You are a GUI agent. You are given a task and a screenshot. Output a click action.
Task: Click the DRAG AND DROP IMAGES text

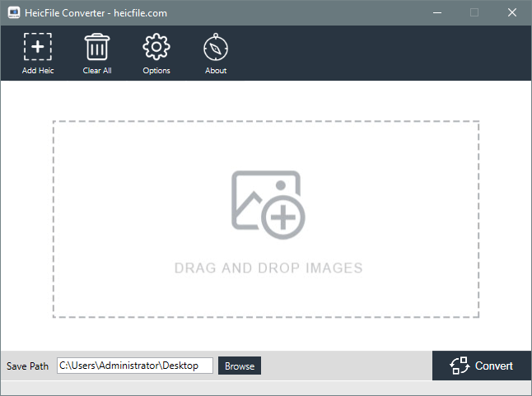point(268,268)
